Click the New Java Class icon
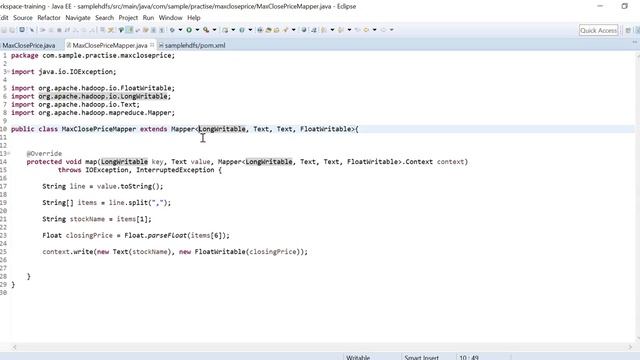Viewport: 640px width, 360px height. tap(242, 30)
